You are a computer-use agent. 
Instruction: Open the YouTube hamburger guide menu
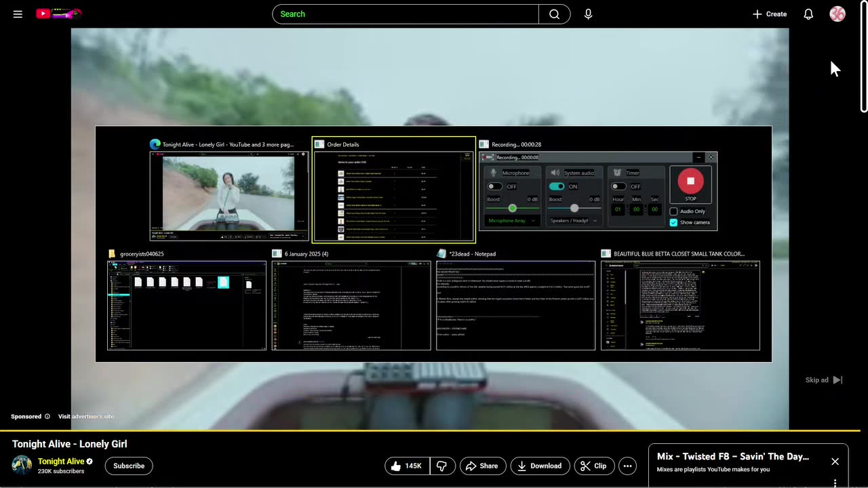coord(18,14)
